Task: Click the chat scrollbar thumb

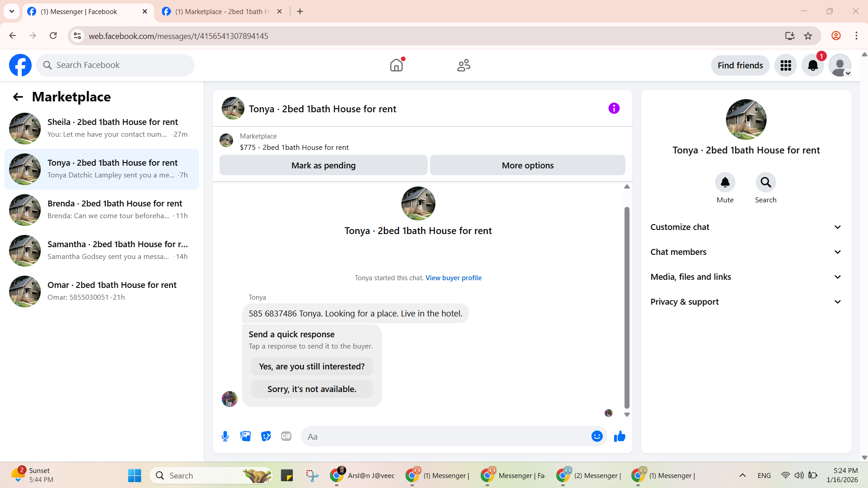Action: [x=627, y=308]
